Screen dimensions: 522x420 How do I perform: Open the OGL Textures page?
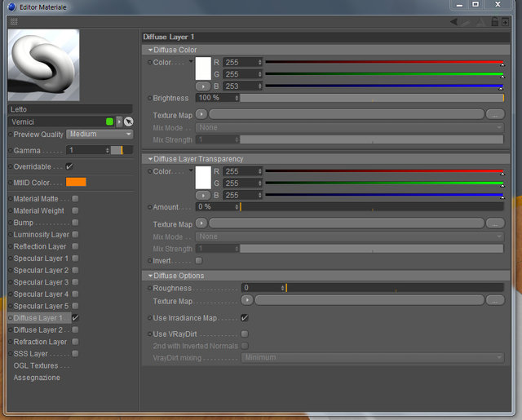coord(36,365)
